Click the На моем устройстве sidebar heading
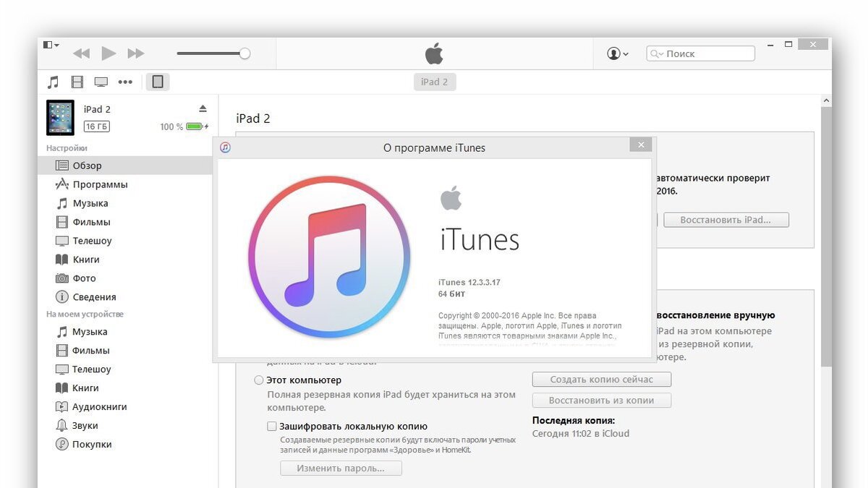The image size is (868, 488). [x=85, y=314]
